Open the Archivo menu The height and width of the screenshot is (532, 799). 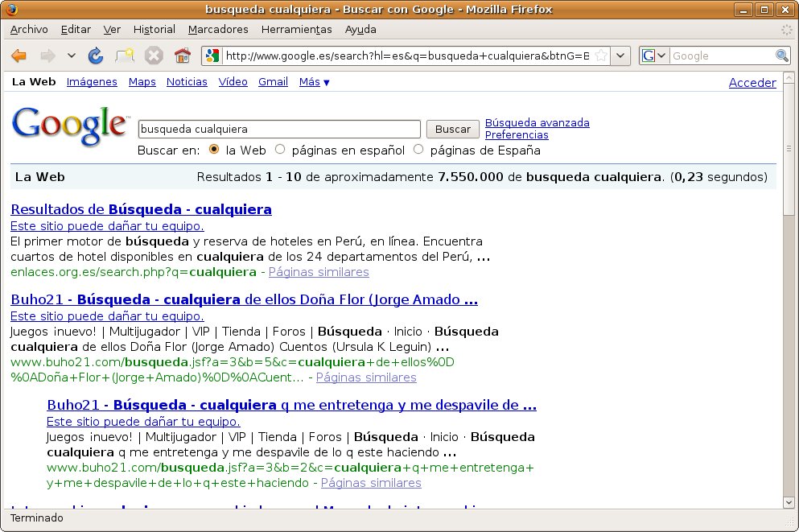point(29,30)
